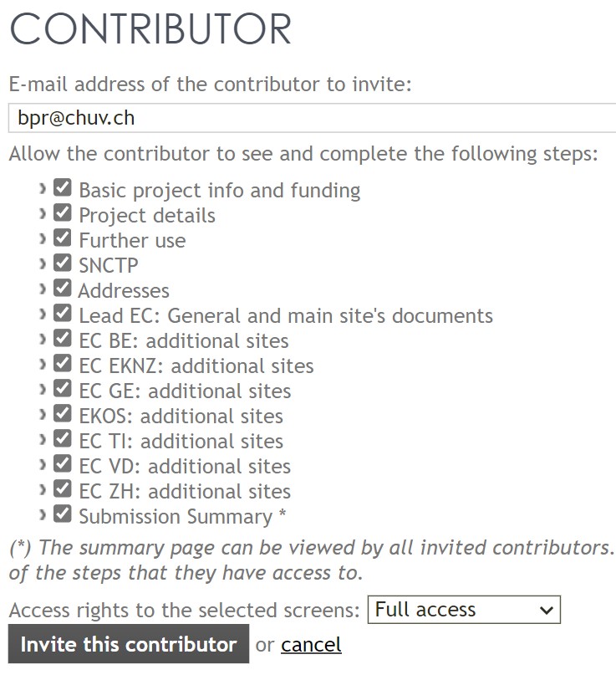Viewport: 616px width, 680px height.
Task: Uncheck the Further use checkbox
Action: [x=63, y=238]
